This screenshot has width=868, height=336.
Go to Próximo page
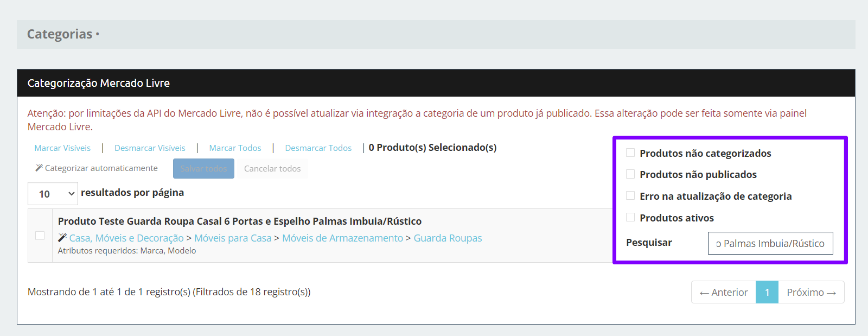(811, 292)
